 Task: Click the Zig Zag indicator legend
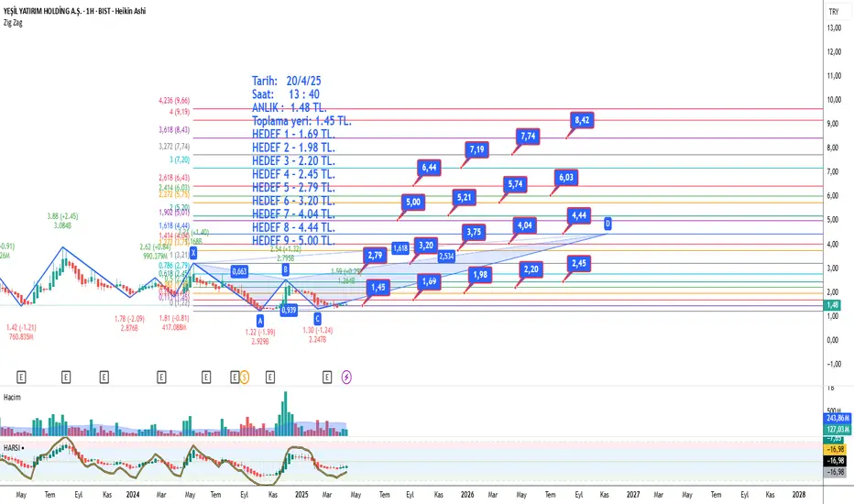click(13, 23)
